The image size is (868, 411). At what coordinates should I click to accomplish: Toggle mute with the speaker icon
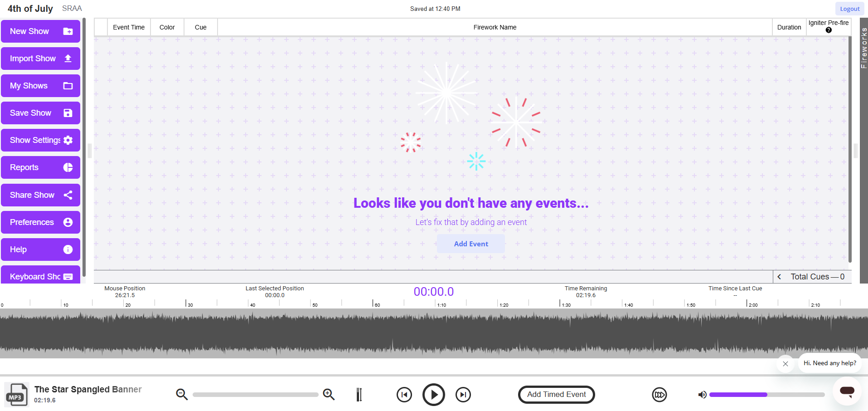point(702,394)
